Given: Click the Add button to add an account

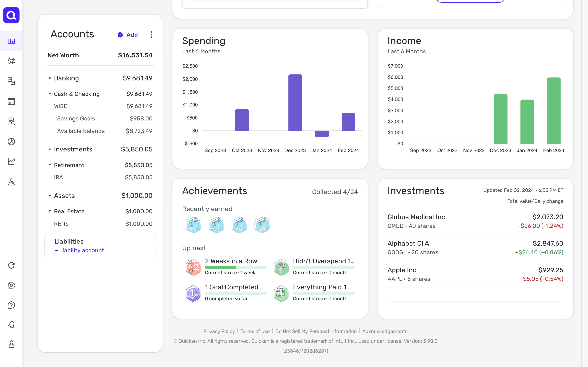Looking at the screenshot, I should [x=127, y=35].
